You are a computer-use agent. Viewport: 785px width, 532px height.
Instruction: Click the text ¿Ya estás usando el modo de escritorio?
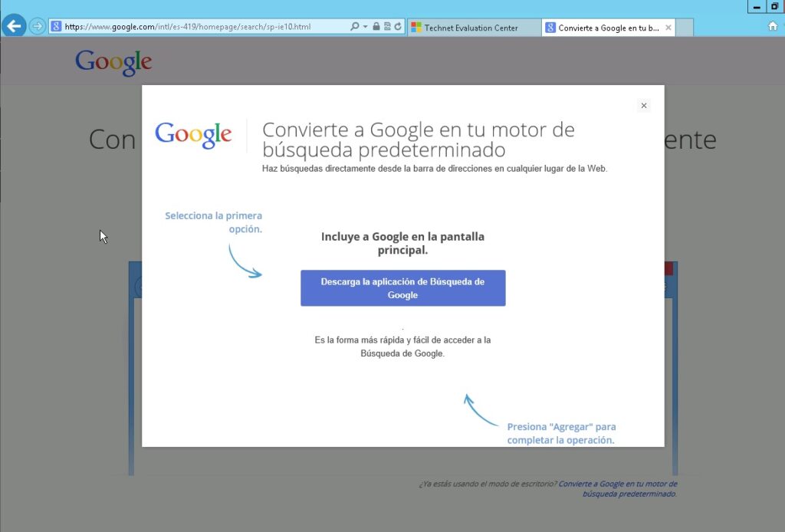tap(488, 484)
